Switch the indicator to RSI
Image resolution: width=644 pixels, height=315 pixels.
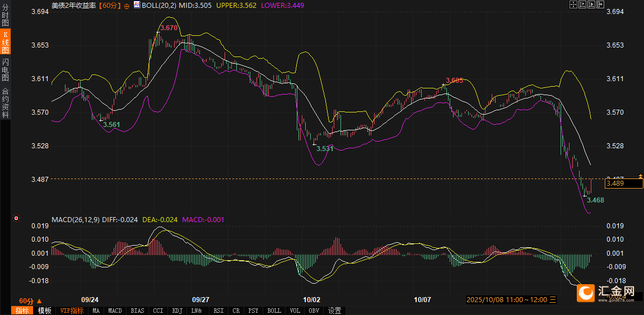218,311
